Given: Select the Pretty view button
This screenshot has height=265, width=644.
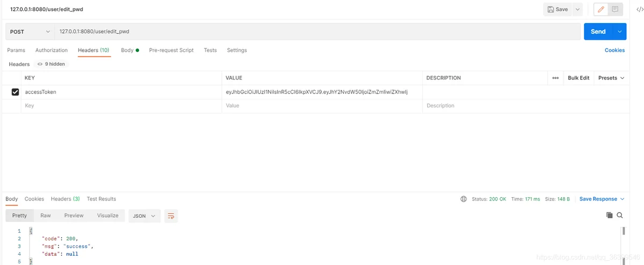Looking at the screenshot, I should tap(19, 216).
